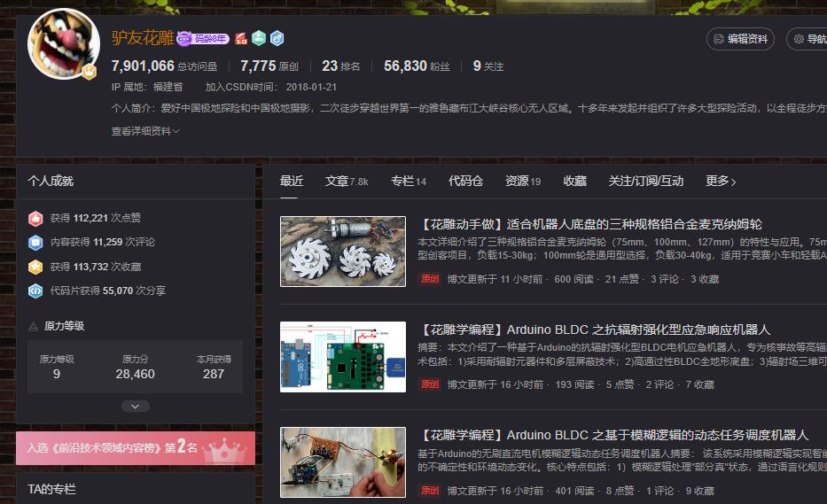Open the 更多 tab dropdown
Viewport: 827px width, 504px height.
click(721, 181)
